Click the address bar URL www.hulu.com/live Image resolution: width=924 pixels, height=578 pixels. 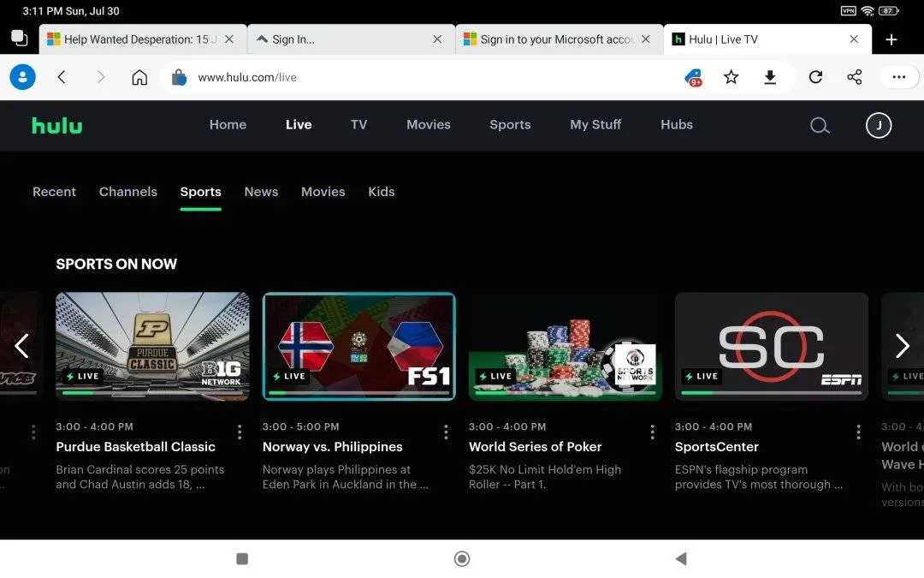pos(247,77)
